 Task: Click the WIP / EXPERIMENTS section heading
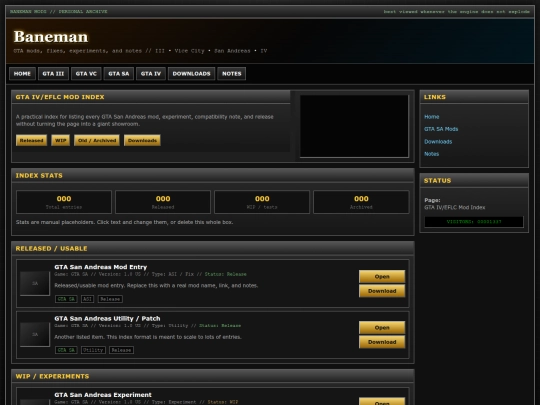pos(52,376)
